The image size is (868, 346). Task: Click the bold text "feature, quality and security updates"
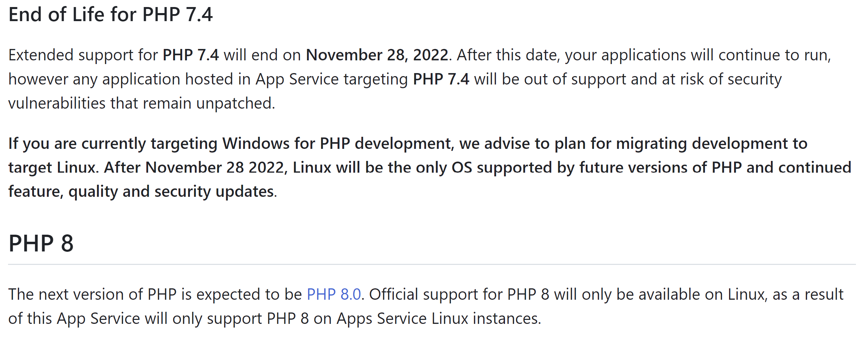pos(141,191)
